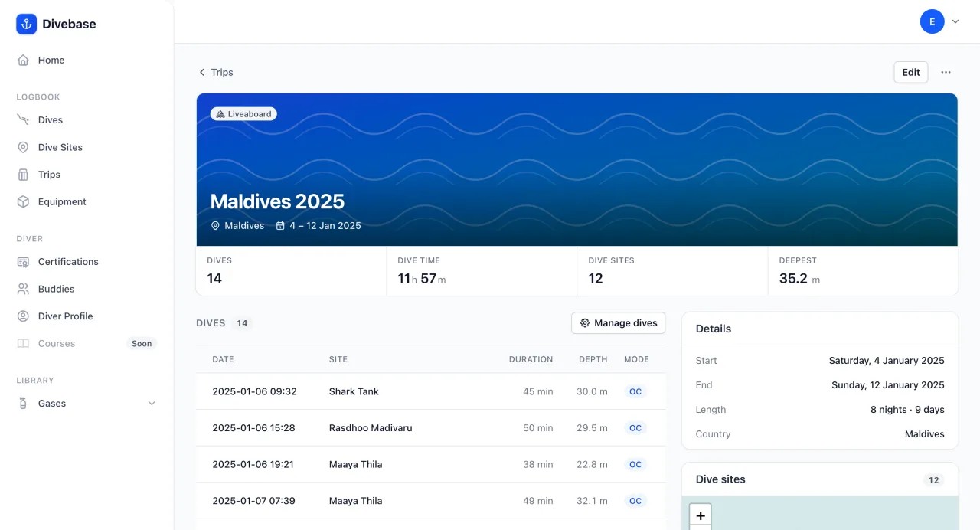This screenshot has width=980, height=530.
Task: Click the 8 nights · 9 days value
Action: 907,410
